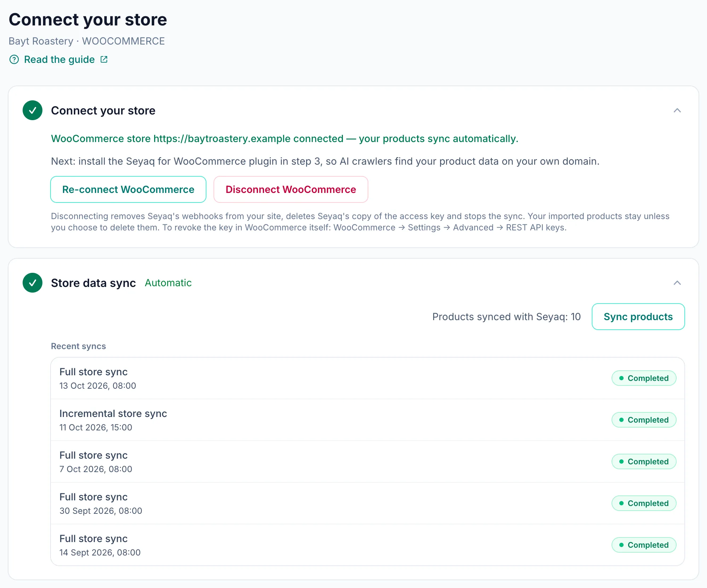The width and height of the screenshot is (707, 588).
Task: Select the Incremental store sync row
Action: [368, 420]
